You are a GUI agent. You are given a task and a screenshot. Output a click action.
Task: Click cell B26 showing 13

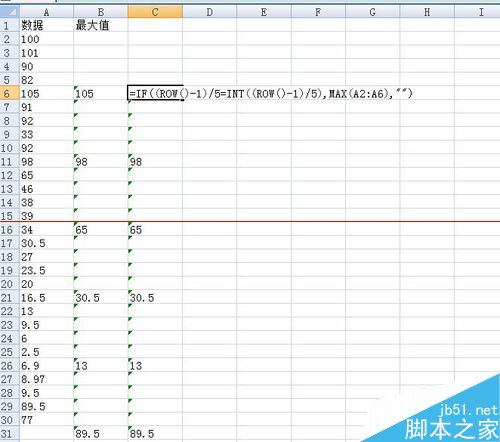[101, 365]
